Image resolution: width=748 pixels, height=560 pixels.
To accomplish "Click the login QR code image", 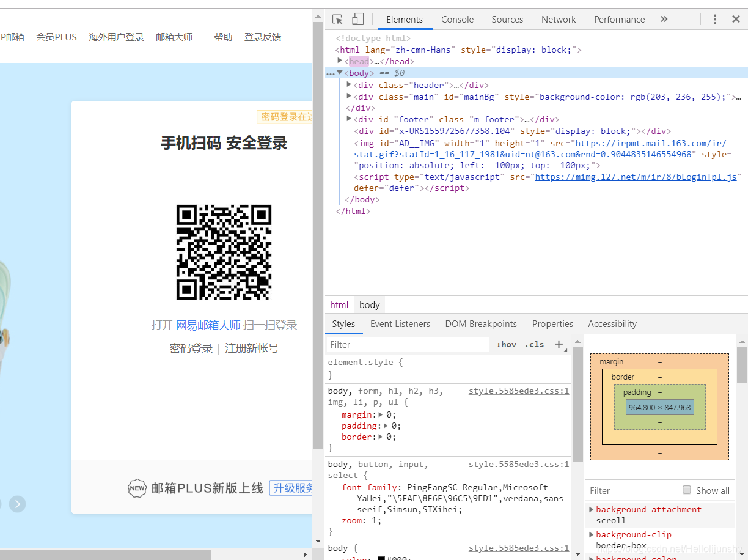I will click(x=224, y=252).
